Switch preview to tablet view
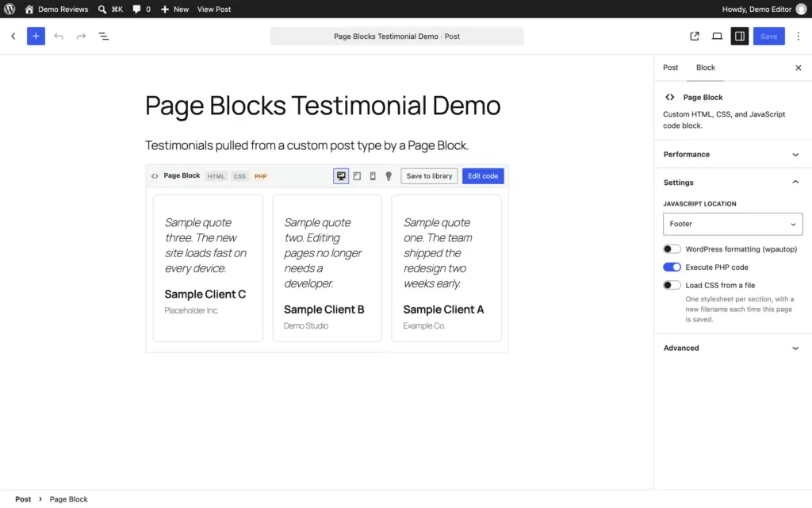Screen dimensions: 812x508 pyautogui.click(x=357, y=176)
